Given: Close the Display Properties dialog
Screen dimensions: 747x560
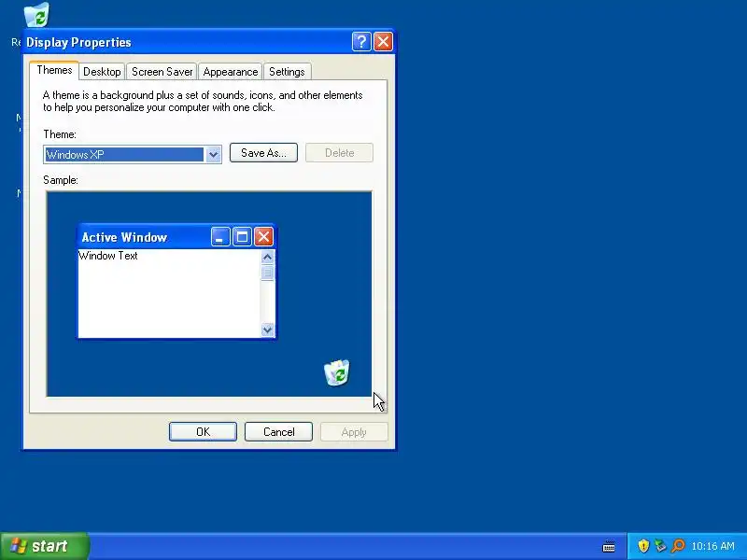Looking at the screenshot, I should [383, 42].
